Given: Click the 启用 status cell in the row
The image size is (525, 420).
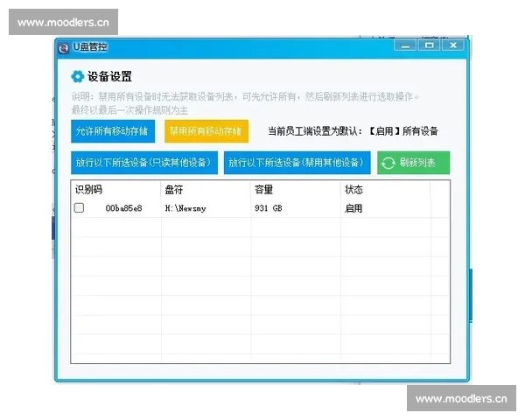Looking at the screenshot, I should pos(353,208).
